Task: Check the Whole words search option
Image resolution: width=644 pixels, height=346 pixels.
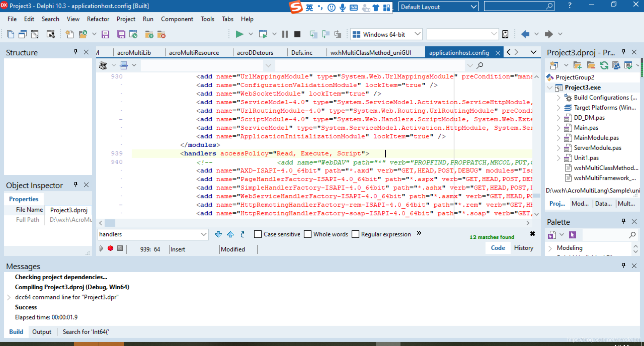Action: pyautogui.click(x=308, y=234)
